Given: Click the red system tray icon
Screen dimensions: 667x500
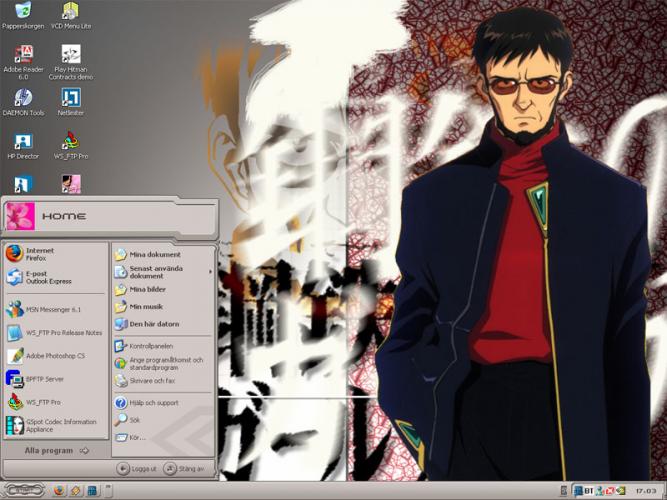Looking at the screenshot, I should (610, 491).
